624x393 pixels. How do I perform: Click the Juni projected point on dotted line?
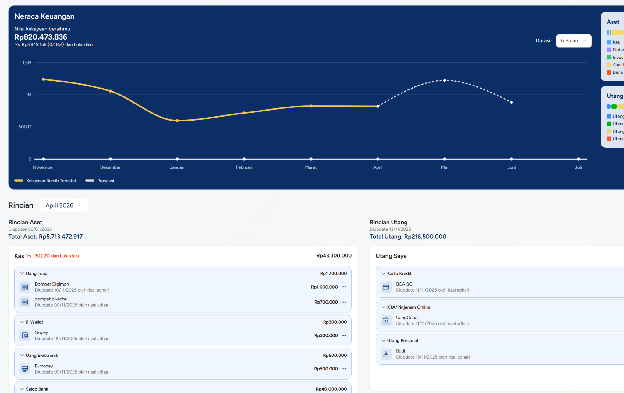tap(512, 103)
